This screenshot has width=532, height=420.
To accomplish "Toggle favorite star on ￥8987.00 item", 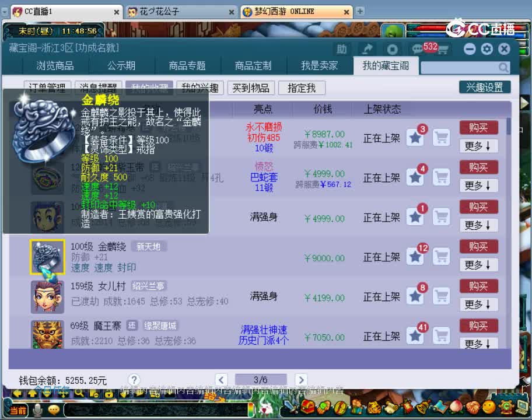I will tap(415, 138).
